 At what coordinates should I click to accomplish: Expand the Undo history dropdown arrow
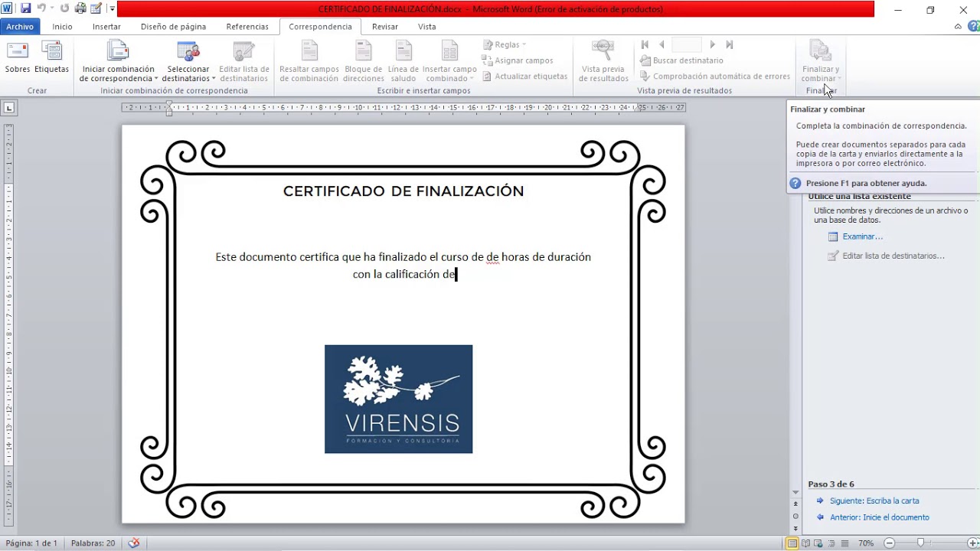(52, 9)
